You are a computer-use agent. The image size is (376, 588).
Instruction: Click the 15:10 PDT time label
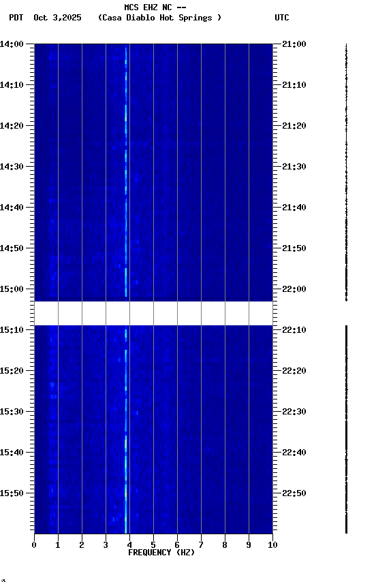click(x=12, y=330)
